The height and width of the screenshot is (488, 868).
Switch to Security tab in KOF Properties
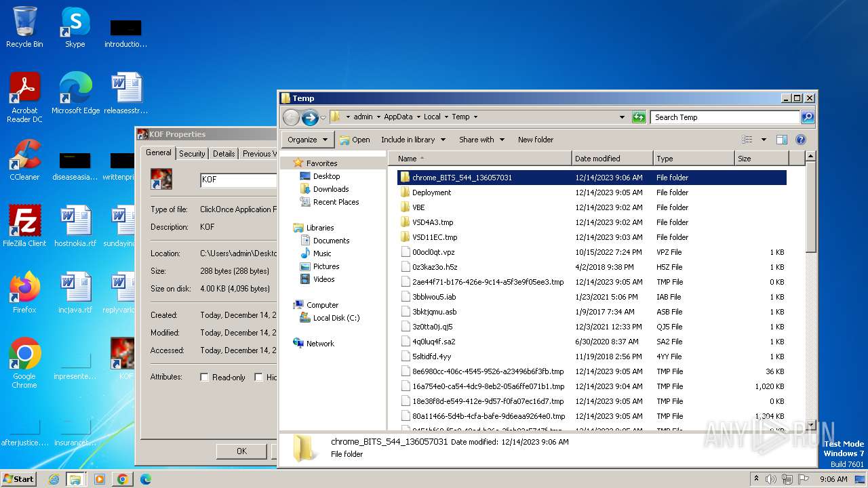(192, 154)
